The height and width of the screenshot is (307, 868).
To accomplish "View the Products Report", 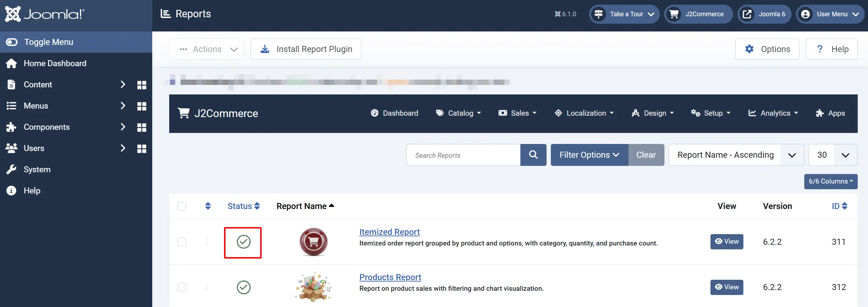I will tap(727, 287).
